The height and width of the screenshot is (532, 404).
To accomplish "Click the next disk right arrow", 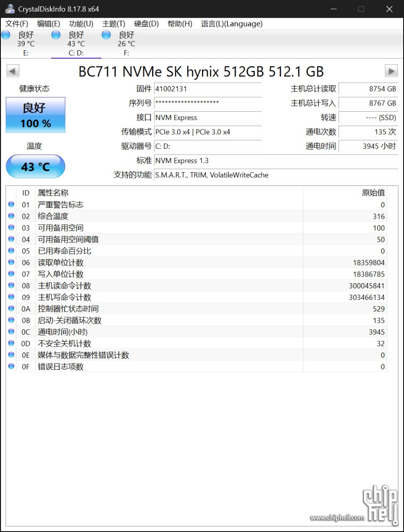I will point(391,71).
